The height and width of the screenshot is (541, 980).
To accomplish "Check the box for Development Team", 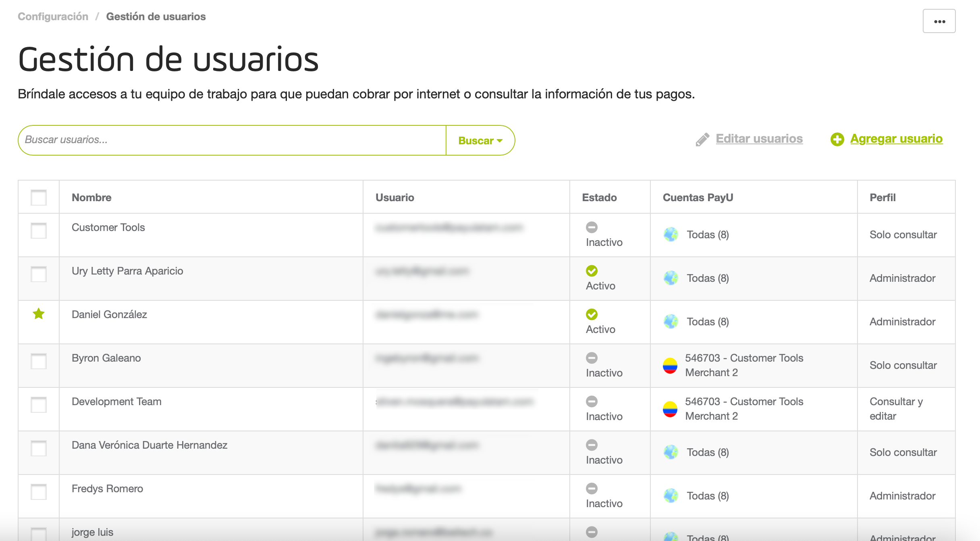I will [39, 405].
